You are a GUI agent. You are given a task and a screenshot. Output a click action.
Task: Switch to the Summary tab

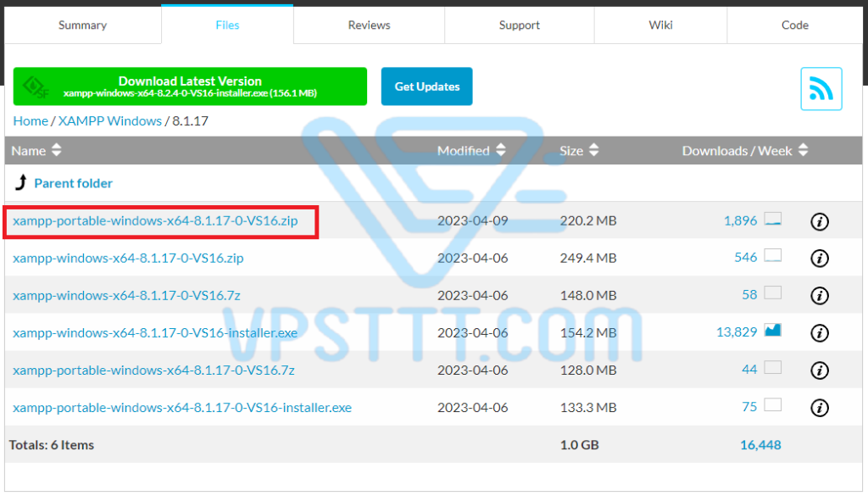pos(83,25)
